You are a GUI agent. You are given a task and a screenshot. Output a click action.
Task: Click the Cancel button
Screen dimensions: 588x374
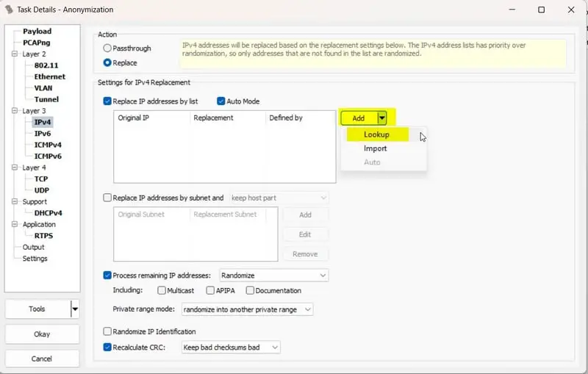pos(42,359)
